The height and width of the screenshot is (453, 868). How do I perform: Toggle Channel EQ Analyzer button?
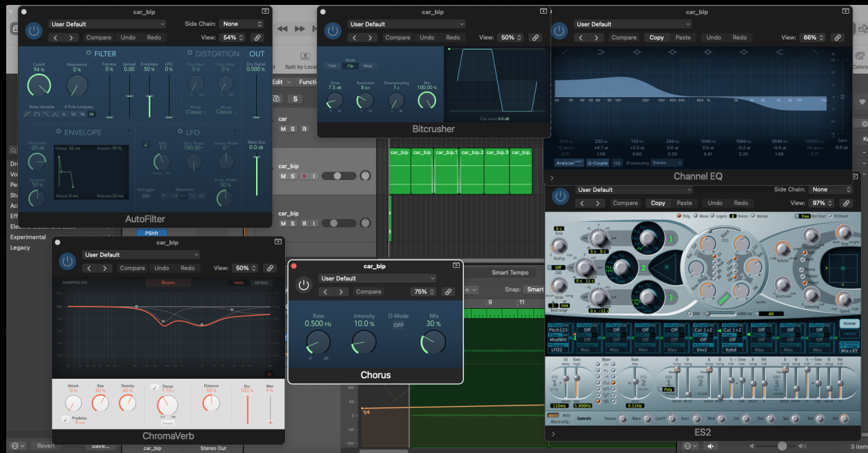tap(569, 163)
